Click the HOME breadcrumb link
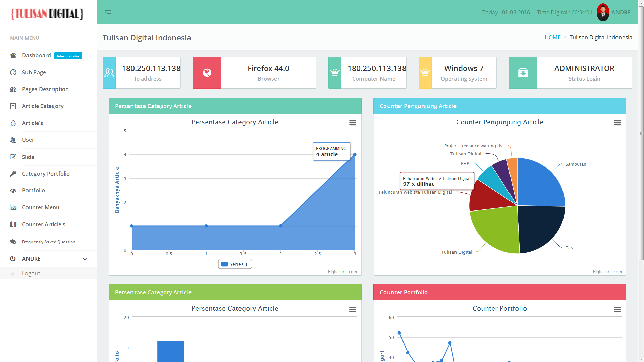The height and width of the screenshot is (362, 644). (552, 37)
